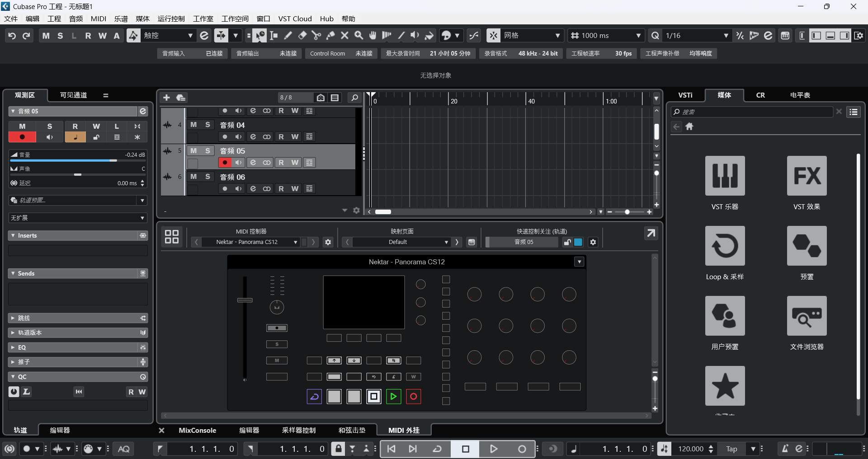Open the 文件浏览器 file browser tile
Image resolution: width=868 pixels, height=459 pixels.
tap(807, 316)
